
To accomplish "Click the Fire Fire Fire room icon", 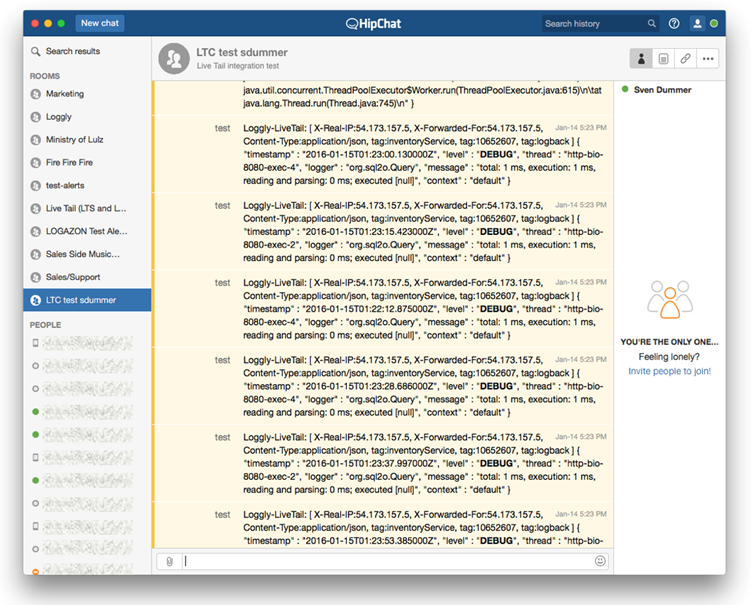I will (x=35, y=163).
